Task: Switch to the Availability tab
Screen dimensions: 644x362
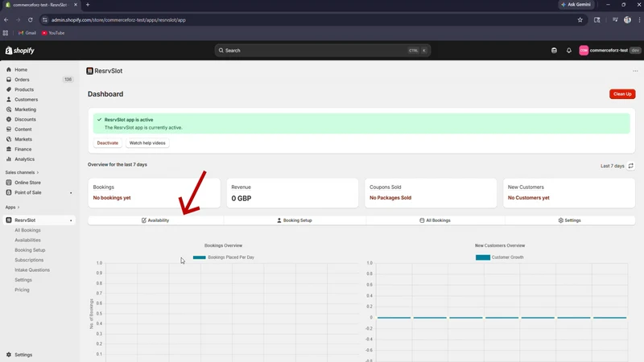Action: (x=155, y=220)
